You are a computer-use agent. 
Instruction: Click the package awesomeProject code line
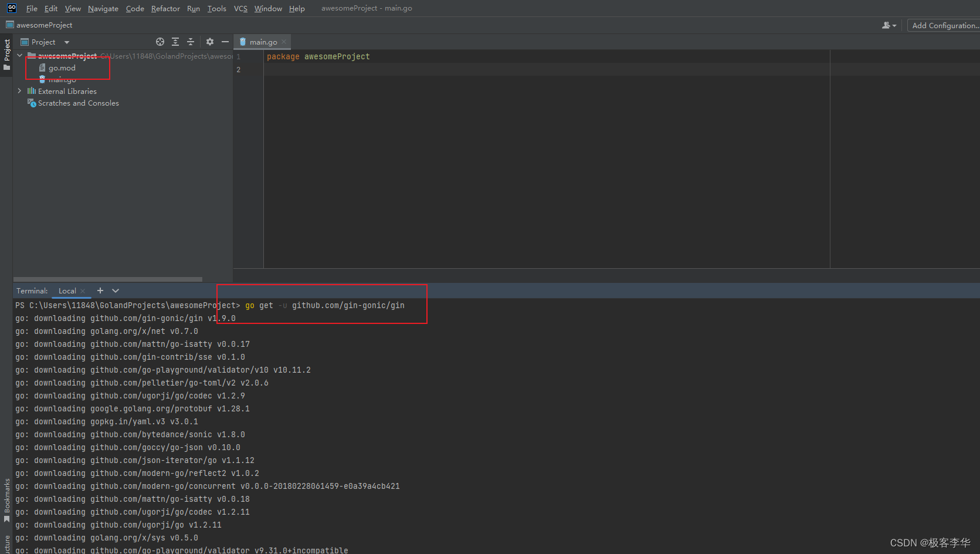(318, 57)
